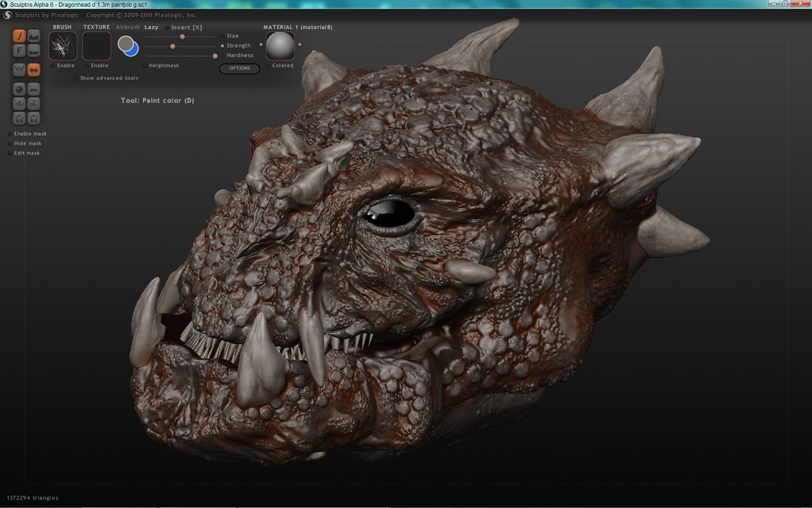Click the sphere icon in the left toolbar
The image size is (812, 508).
pyautogui.click(x=18, y=88)
